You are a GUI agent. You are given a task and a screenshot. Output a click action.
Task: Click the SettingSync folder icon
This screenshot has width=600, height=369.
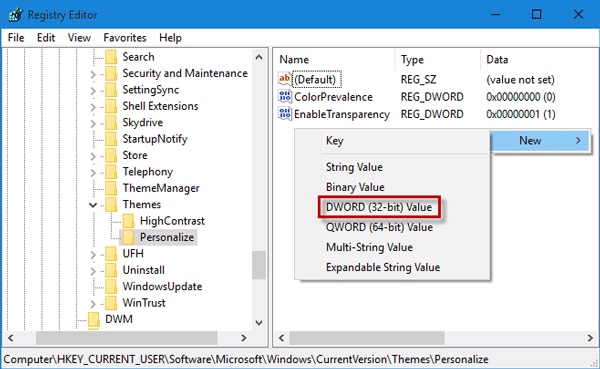pos(111,90)
